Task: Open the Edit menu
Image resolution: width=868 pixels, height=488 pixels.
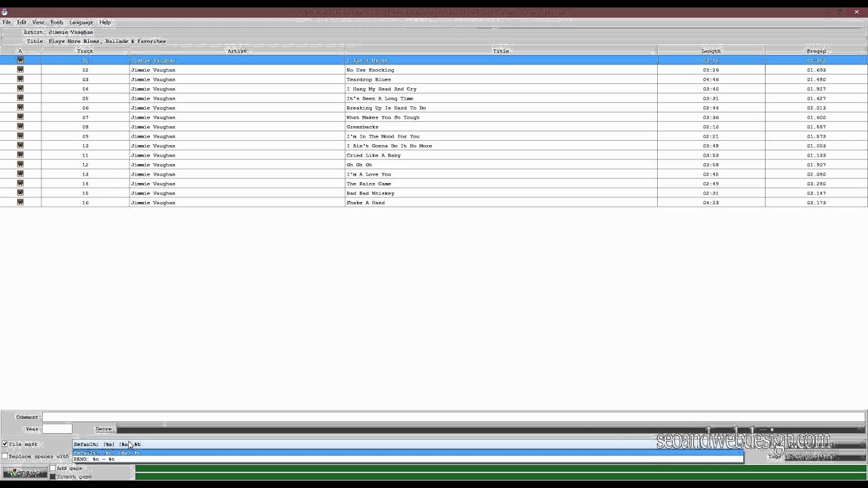Action: click(22, 22)
